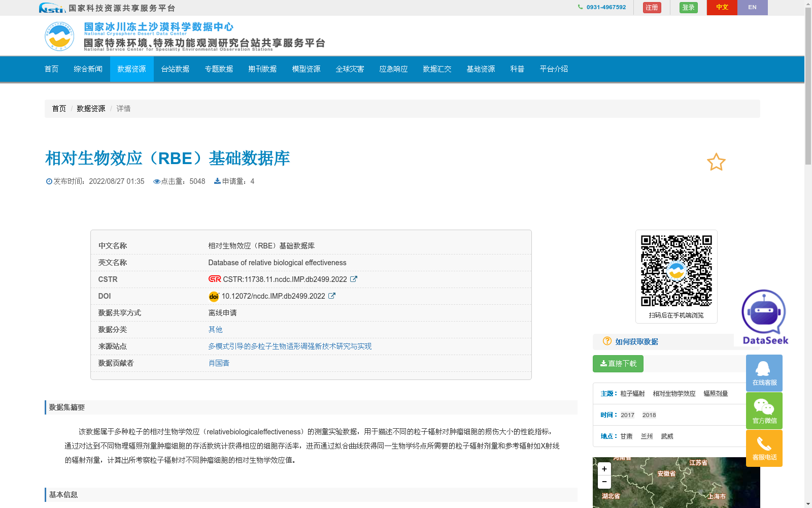Click the NSTI platform logo

tap(52, 8)
